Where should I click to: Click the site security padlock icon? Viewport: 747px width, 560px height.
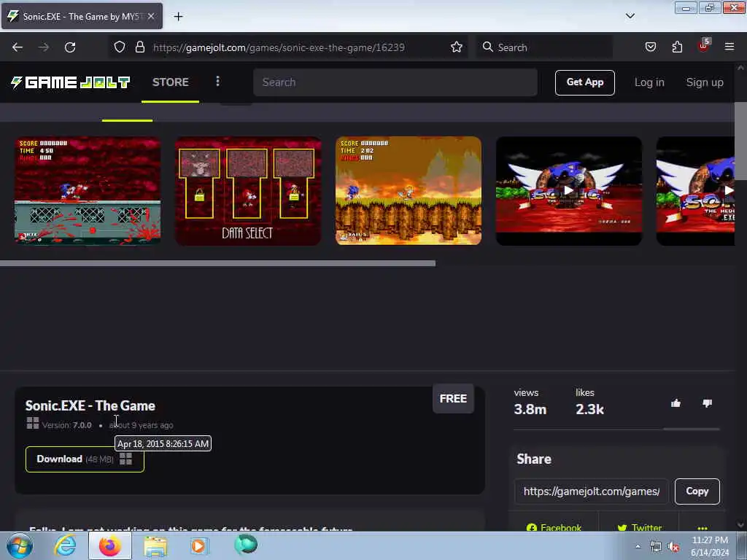click(139, 47)
